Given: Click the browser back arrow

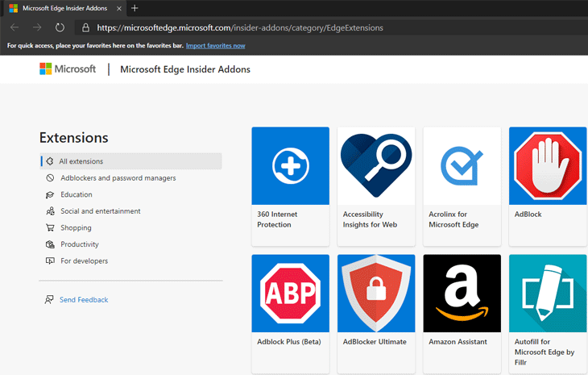Looking at the screenshot, I should pyautogui.click(x=14, y=27).
